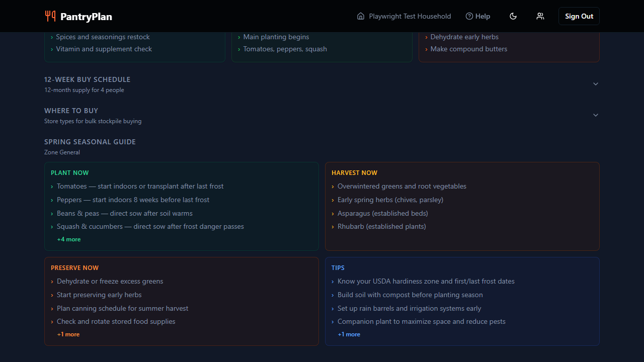Click 'Plan canning schedule for summer harvest'

coord(123,308)
